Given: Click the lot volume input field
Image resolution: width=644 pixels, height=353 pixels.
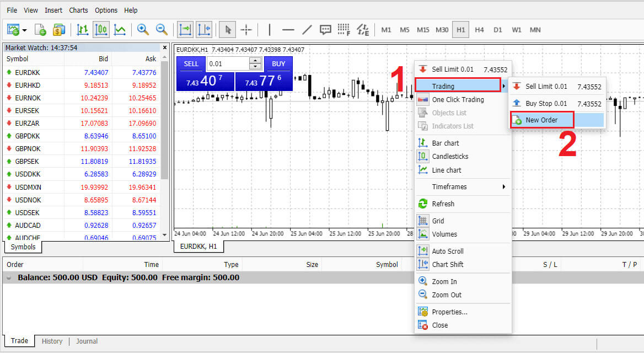Looking at the screenshot, I should (228, 64).
